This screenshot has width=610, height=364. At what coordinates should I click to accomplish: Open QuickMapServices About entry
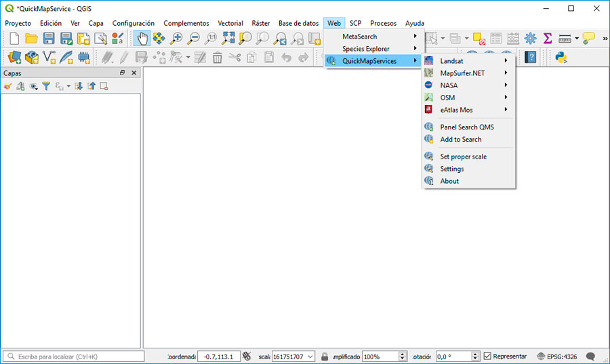click(469, 181)
